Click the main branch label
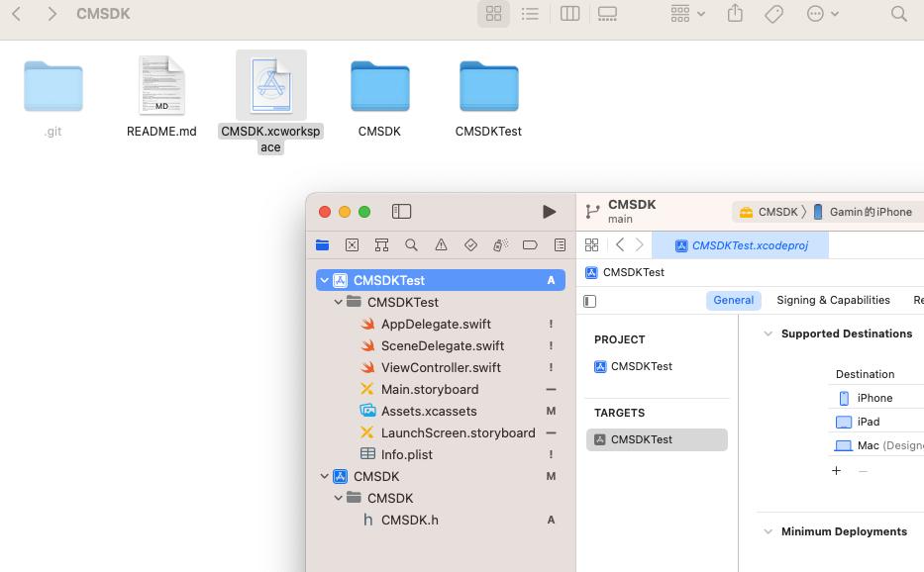 pos(621,219)
